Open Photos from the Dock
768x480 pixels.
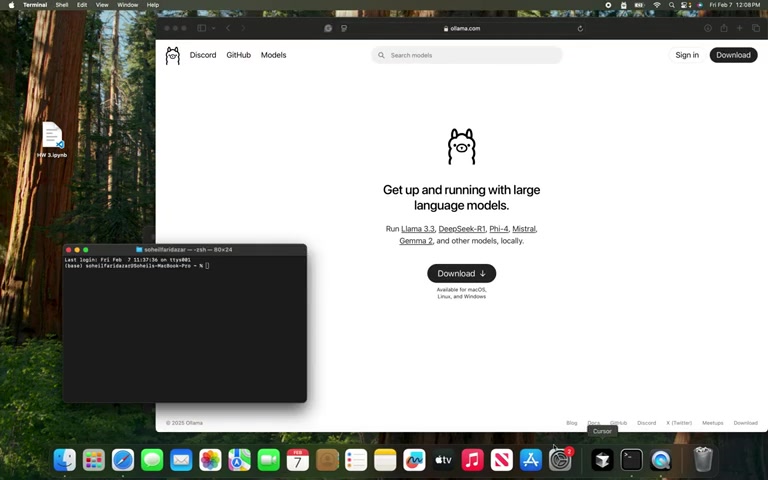click(210, 460)
